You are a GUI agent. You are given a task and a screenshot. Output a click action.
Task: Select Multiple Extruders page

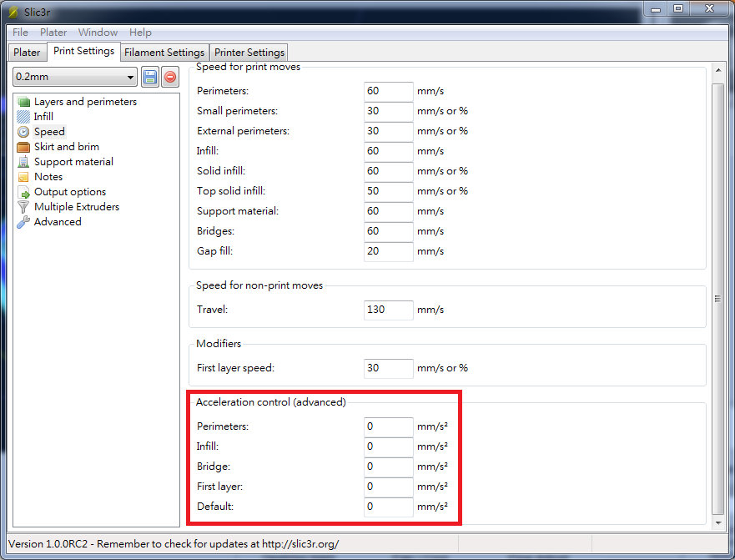pyautogui.click(x=77, y=207)
